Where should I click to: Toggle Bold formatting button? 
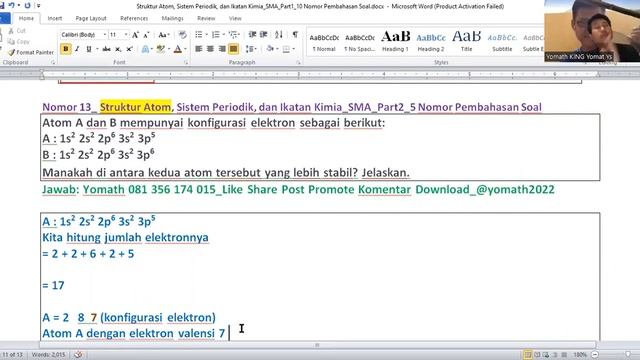coord(66,49)
